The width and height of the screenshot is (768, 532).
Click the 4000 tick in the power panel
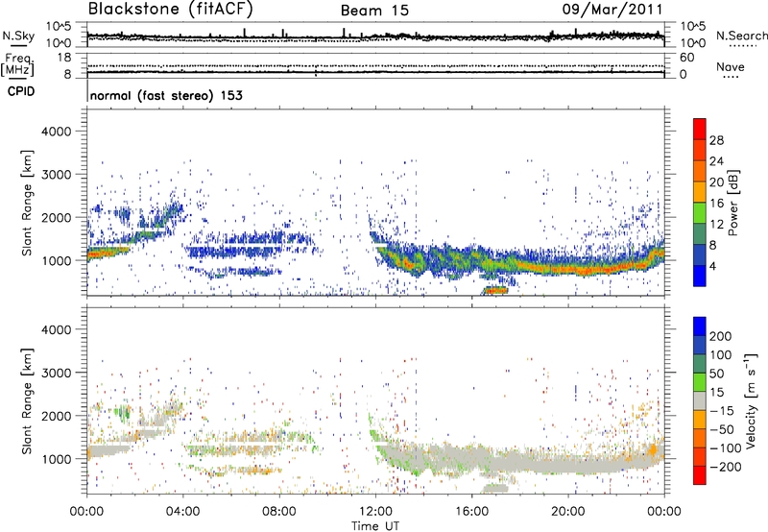[56, 132]
